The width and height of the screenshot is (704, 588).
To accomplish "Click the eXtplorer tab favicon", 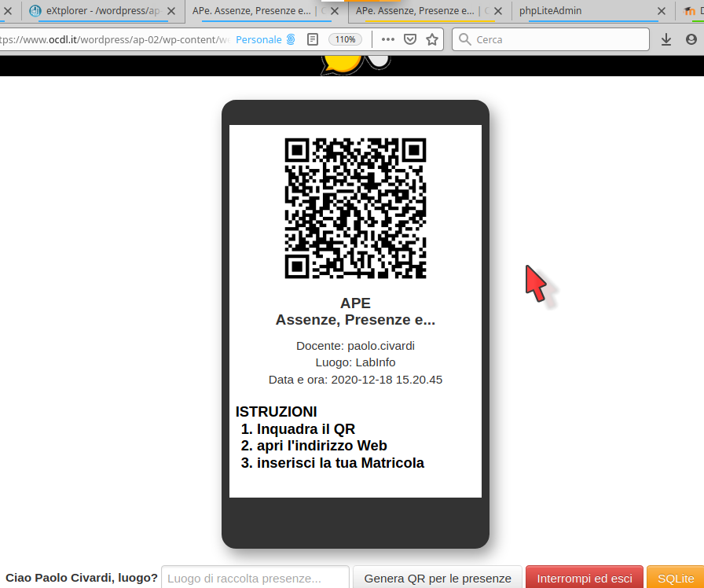I will tap(35, 11).
